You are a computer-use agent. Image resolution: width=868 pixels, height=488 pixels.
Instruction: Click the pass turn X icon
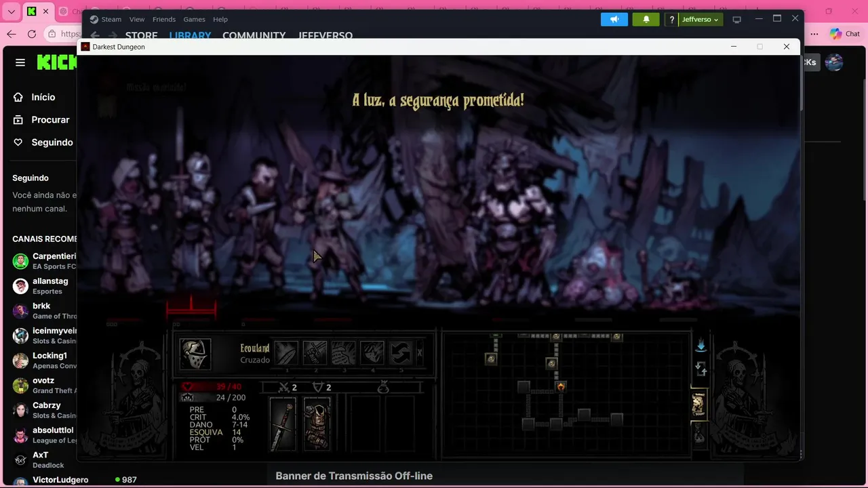(x=420, y=353)
